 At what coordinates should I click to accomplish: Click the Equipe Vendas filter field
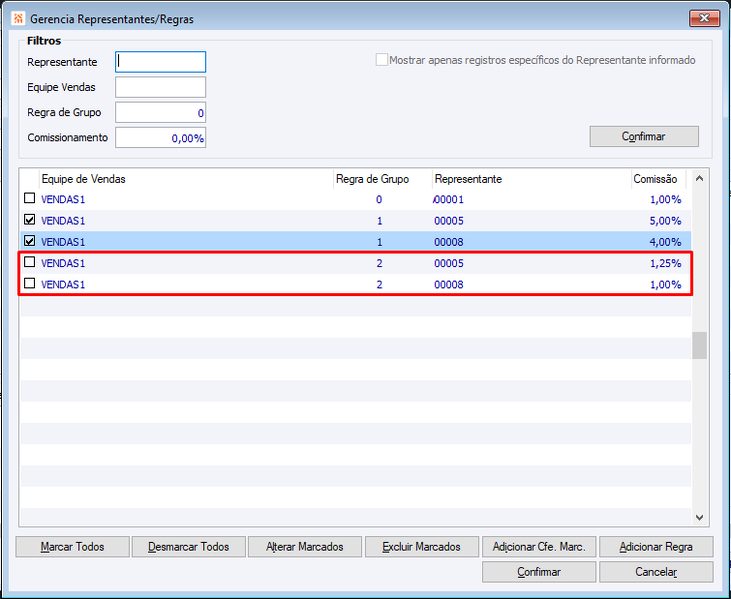point(160,87)
